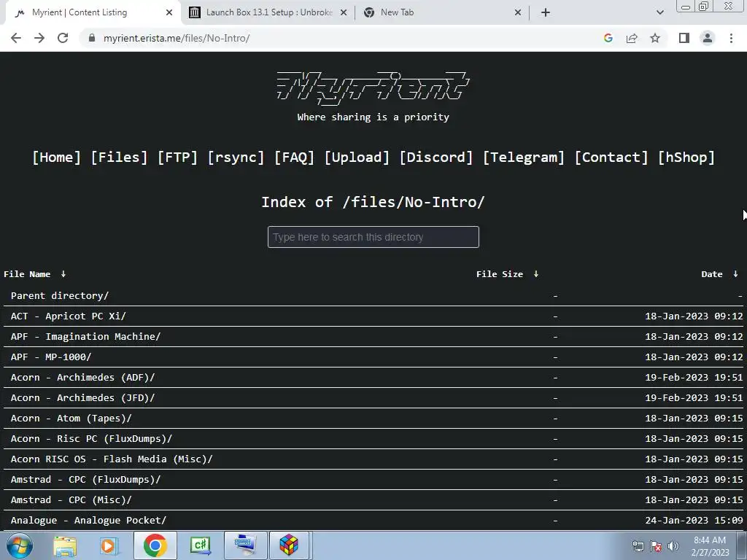Open Amstrad - CPC (FluxDumps)/ folder

(86, 480)
